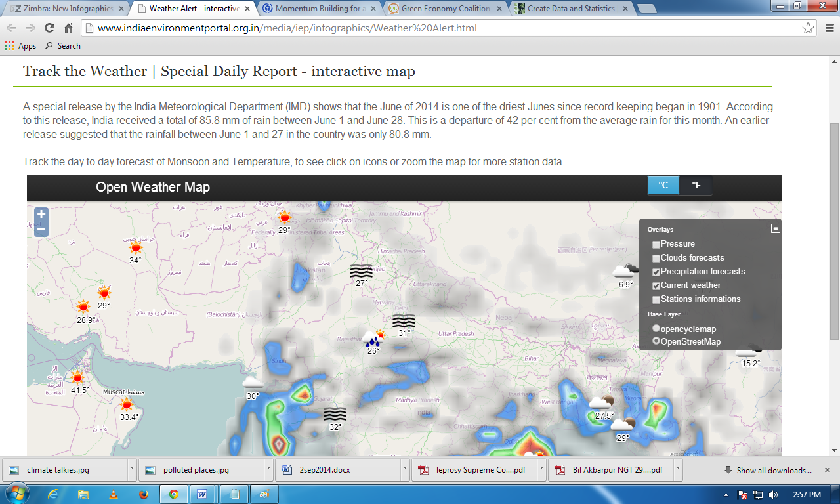This screenshot has width=840, height=504.
Task: Click the cloudy icon showing 27.5°
Action: 602,402
